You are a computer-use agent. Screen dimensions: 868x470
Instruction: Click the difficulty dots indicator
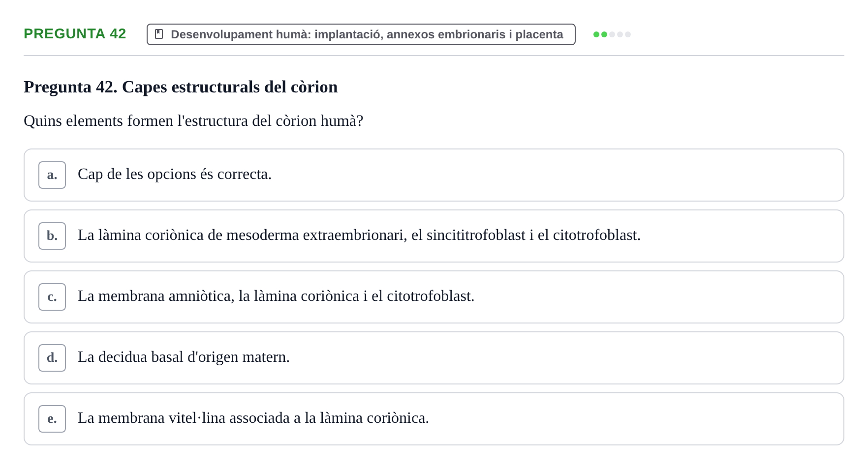click(612, 34)
